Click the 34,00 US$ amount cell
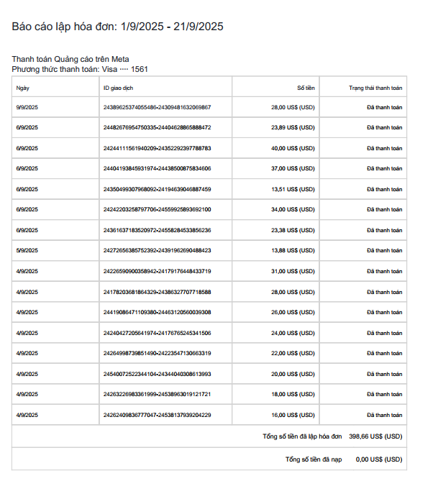Viewport: 438px width, 504px height. click(293, 209)
